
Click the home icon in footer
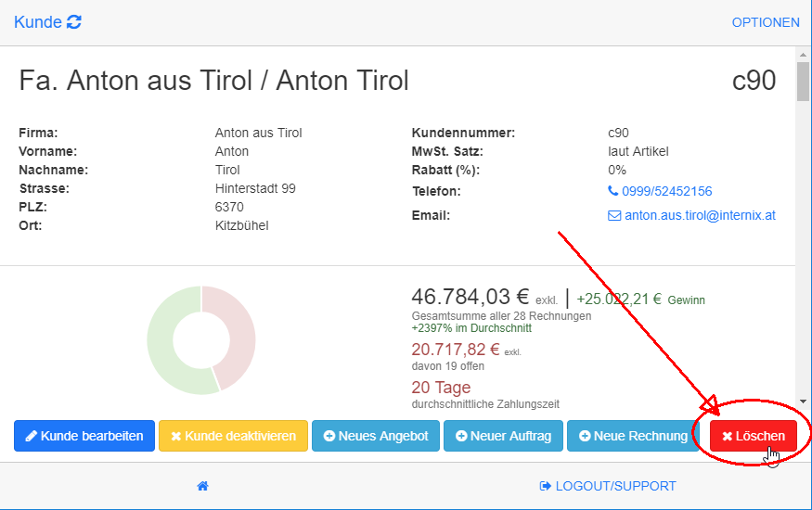tap(203, 486)
